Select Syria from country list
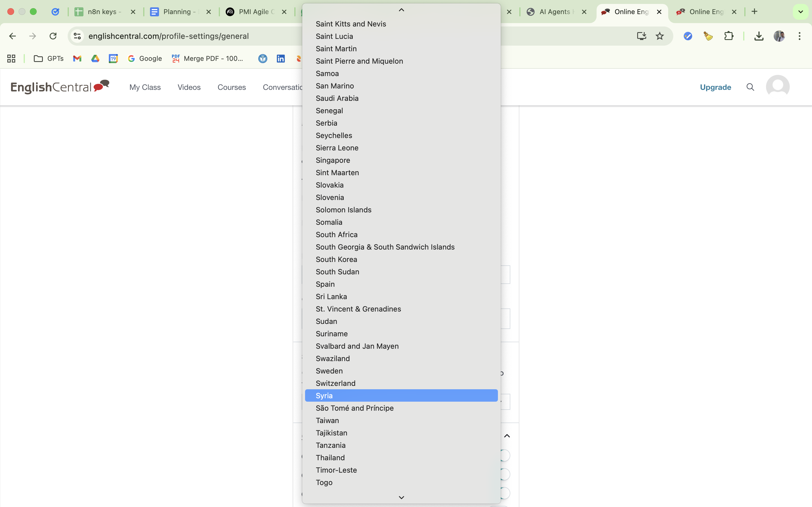This screenshot has height=507, width=812. point(324,396)
